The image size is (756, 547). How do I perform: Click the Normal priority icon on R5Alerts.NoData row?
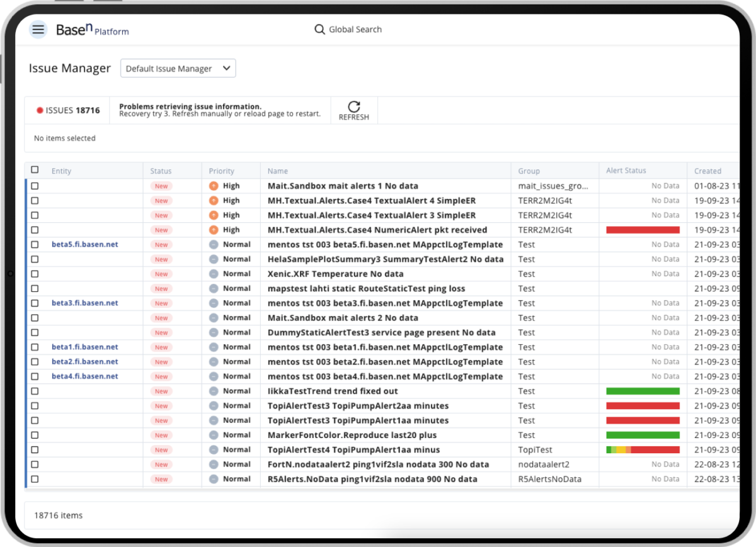(x=212, y=478)
